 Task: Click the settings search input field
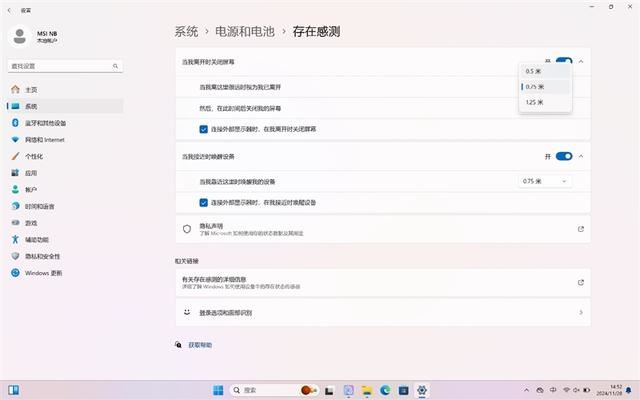pyautogui.click(x=65, y=66)
